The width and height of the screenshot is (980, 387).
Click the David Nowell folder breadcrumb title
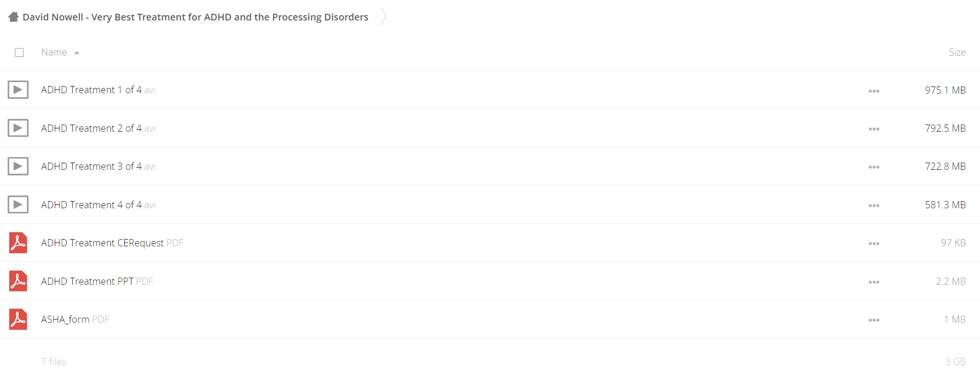click(196, 17)
